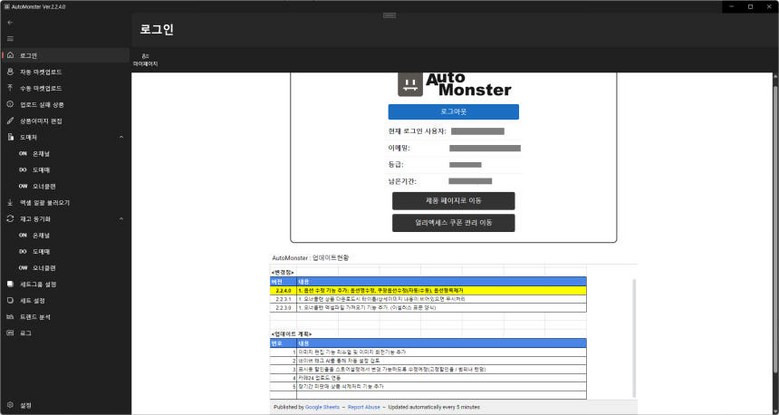The height and width of the screenshot is (415, 779).
Task: Click the drag handle at window top center
Action: (x=390, y=15)
